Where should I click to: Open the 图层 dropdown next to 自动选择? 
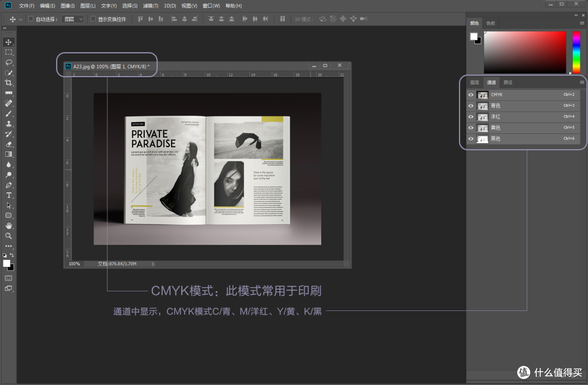73,18
